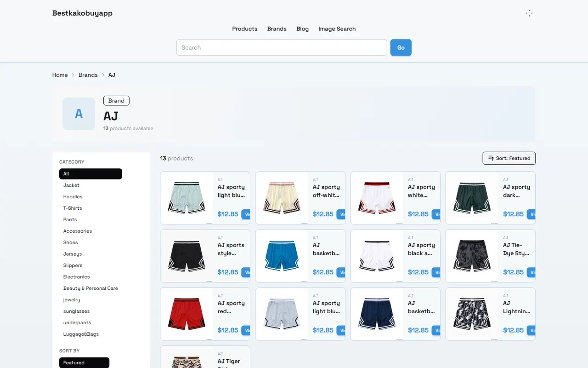This screenshot has height=368, width=588.
Task: View the white shorts with red trim image
Action: pos(377,198)
